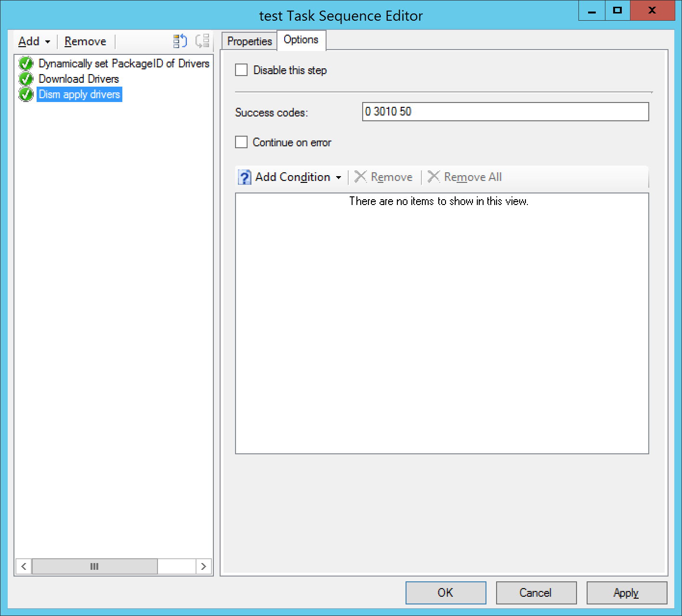682x616 pixels.
Task: Click the Success codes label
Action: pyautogui.click(x=271, y=113)
